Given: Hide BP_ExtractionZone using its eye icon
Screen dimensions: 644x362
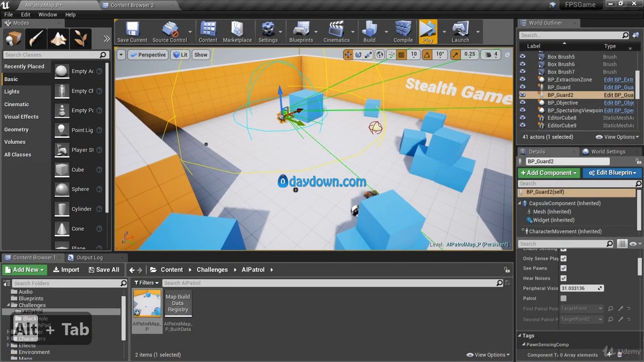Looking at the screenshot, I should 523,79.
